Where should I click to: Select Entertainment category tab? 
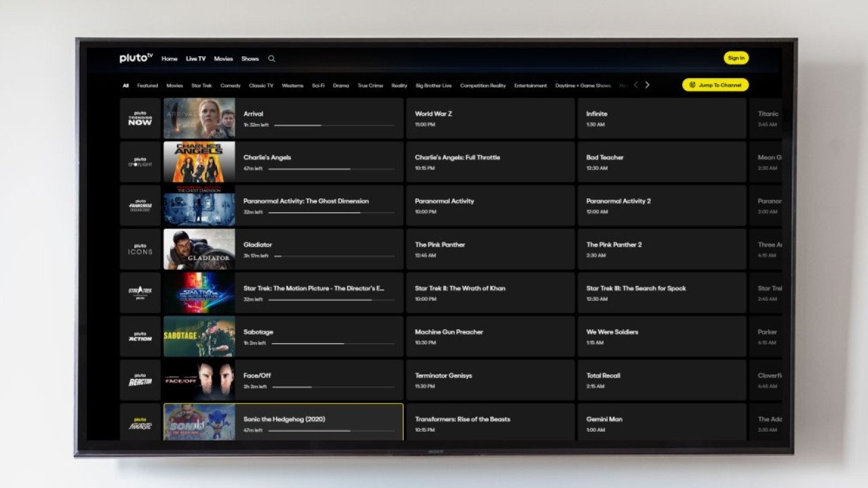531,86
